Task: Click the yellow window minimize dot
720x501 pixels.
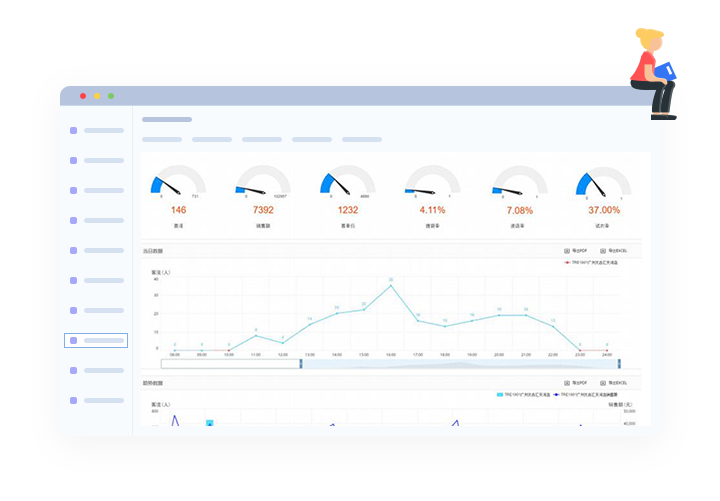Action: [x=97, y=96]
